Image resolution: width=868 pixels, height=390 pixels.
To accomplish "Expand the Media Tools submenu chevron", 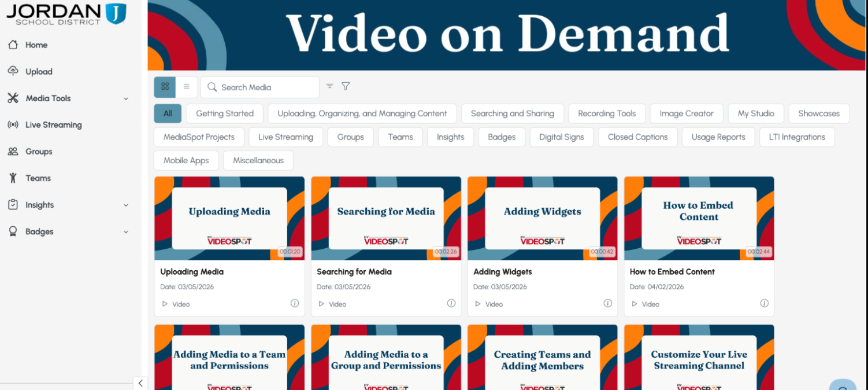I will [126, 99].
